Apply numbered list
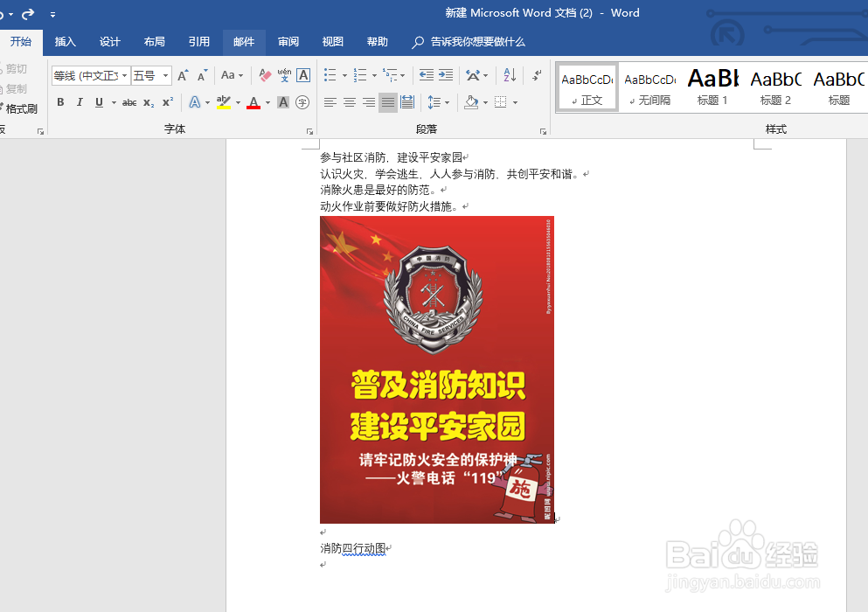 coord(360,75)
